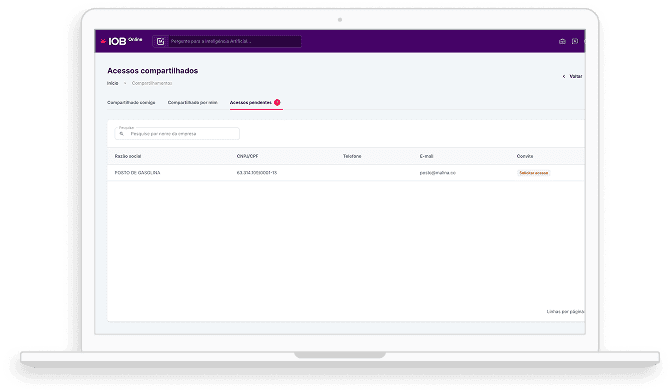Switch to Compartilhado comigo tab
This screenshot has height=392, width=672.
click(131, 103)
